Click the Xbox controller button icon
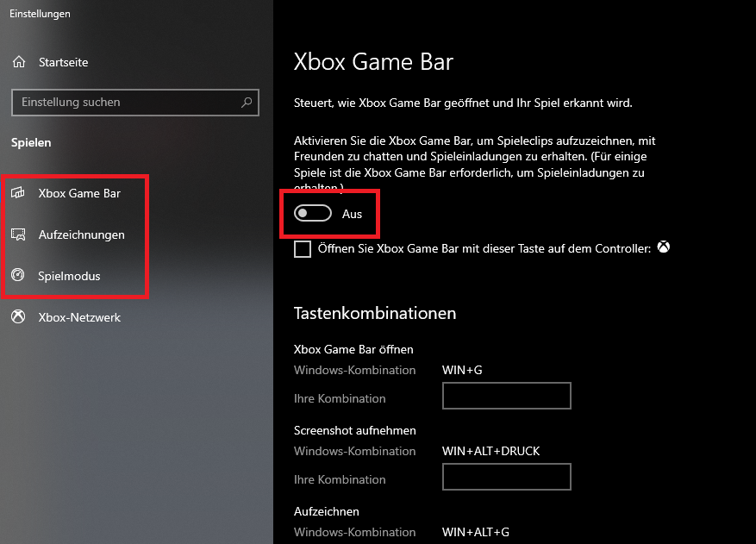756x544 pixels. (x=664, y=247)
